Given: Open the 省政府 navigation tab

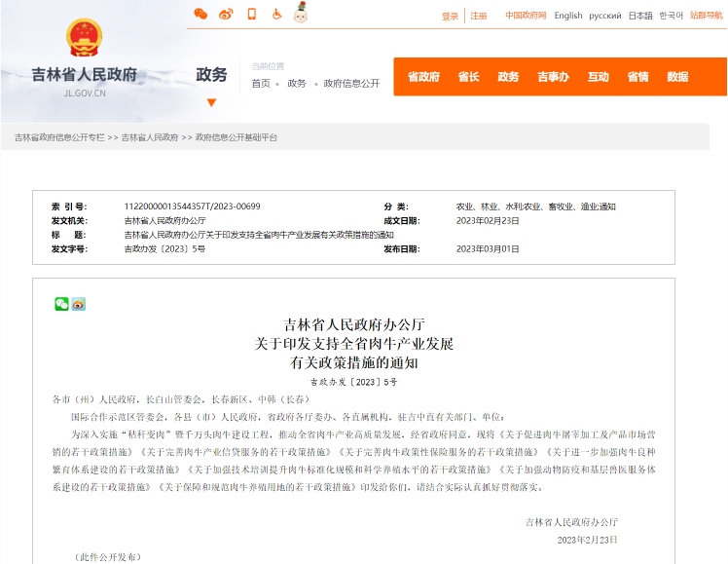Looking at the screenshot, I should pos(423,77).
